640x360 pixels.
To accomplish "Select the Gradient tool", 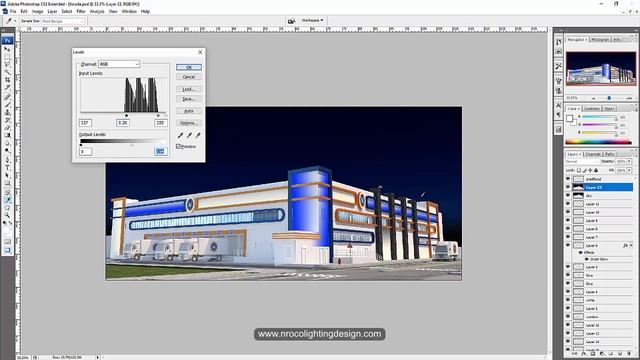I will pyautogui.click(x=7, y=135).
